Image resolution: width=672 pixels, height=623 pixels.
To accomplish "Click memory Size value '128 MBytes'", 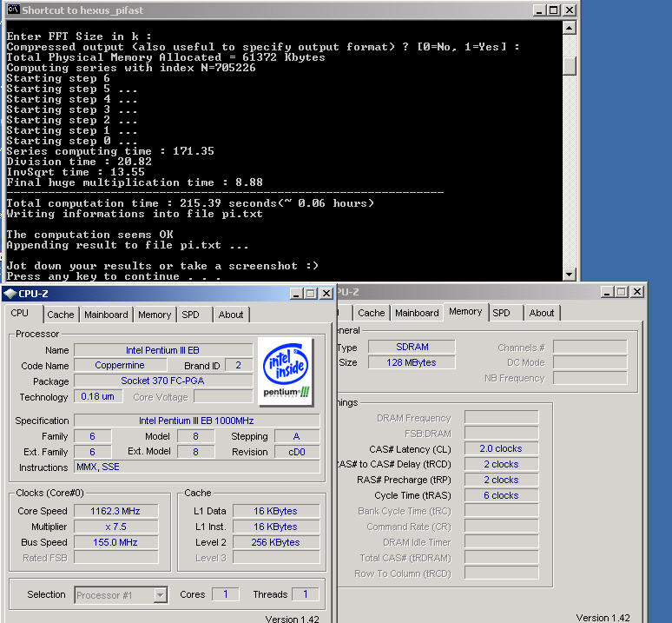I will pyautogui.click(x=412, y=362).
